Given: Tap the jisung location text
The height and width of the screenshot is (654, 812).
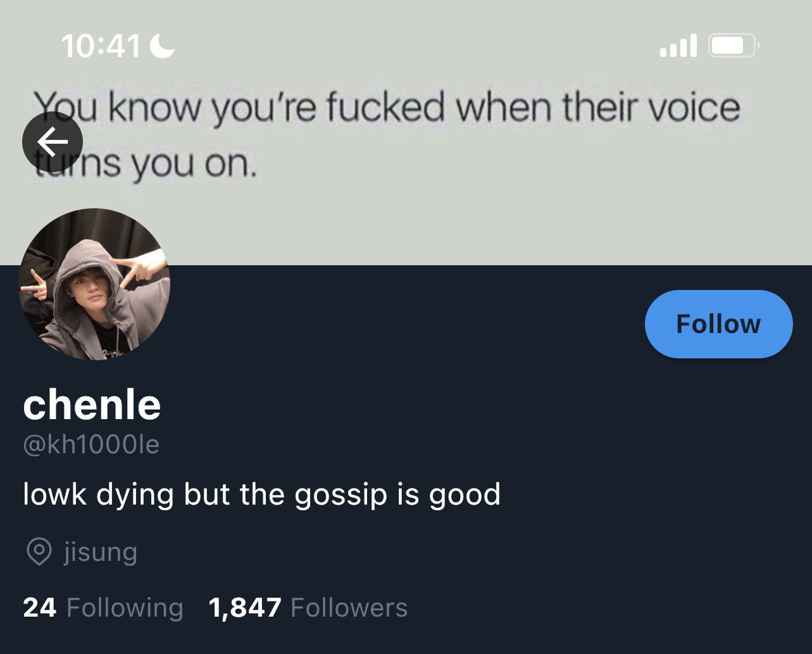Looking at the screenshot, I should click(x=101, y=551).
